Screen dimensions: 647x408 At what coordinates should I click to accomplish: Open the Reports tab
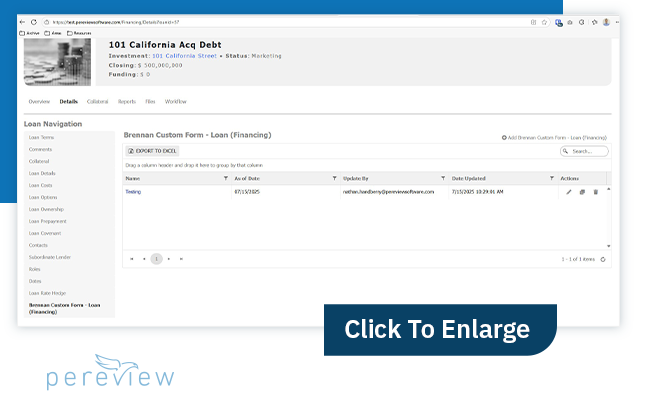[127, 101]
